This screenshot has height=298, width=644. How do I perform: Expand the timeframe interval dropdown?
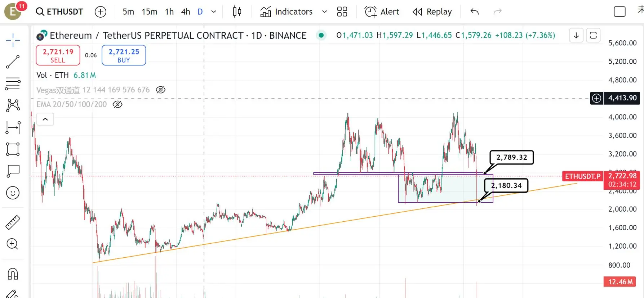coord(214,12)
